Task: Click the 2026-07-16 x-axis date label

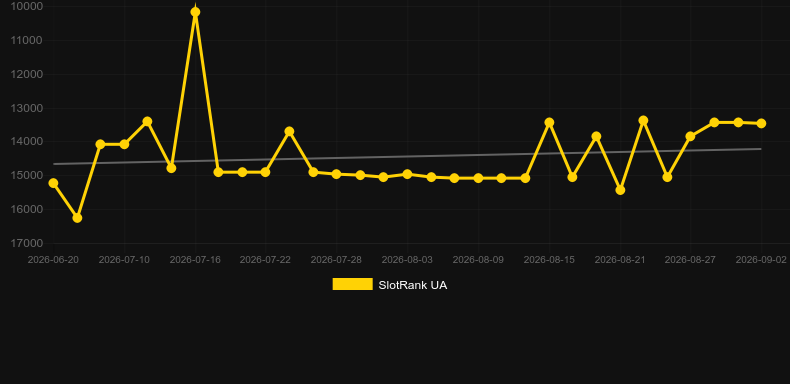Action: (x=195, y=260)
